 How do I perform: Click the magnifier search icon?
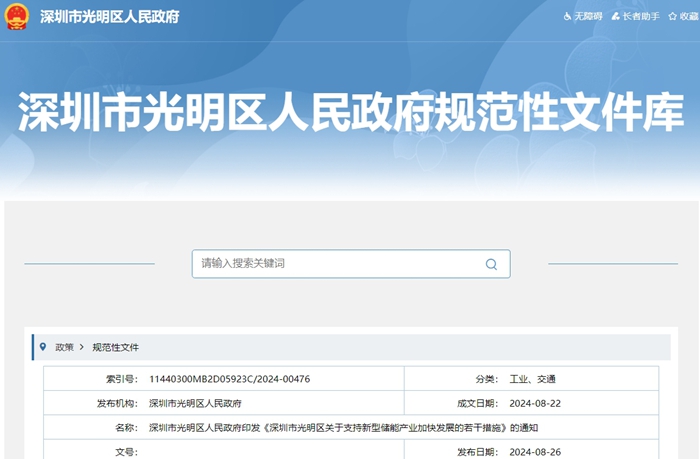[x=491, y=264]
